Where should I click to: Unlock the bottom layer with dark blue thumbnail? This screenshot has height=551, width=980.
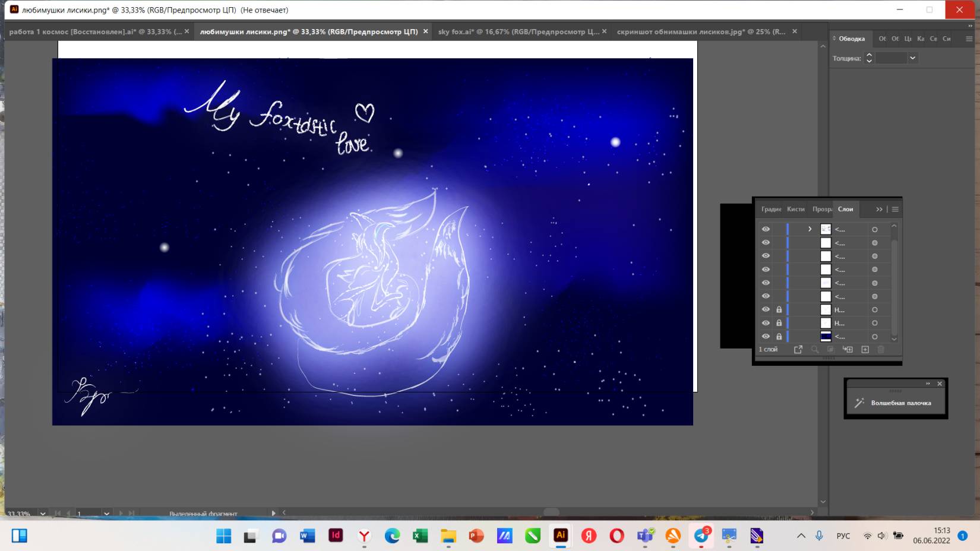tap(779, 337)
